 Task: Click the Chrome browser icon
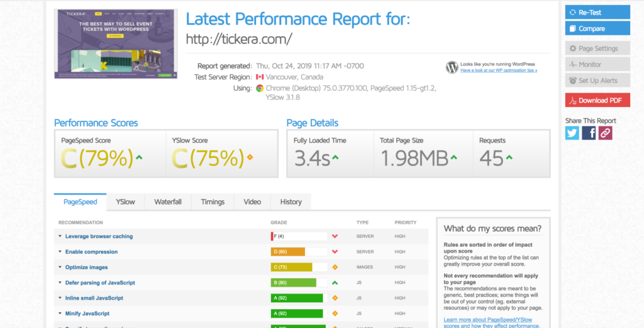click(260, 88)
